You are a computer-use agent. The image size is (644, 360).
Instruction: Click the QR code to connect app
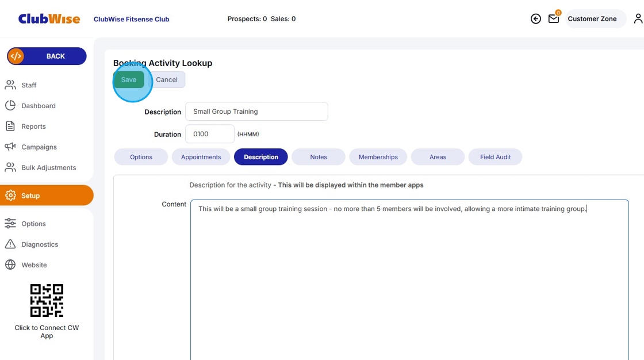(x=47, y=300)
